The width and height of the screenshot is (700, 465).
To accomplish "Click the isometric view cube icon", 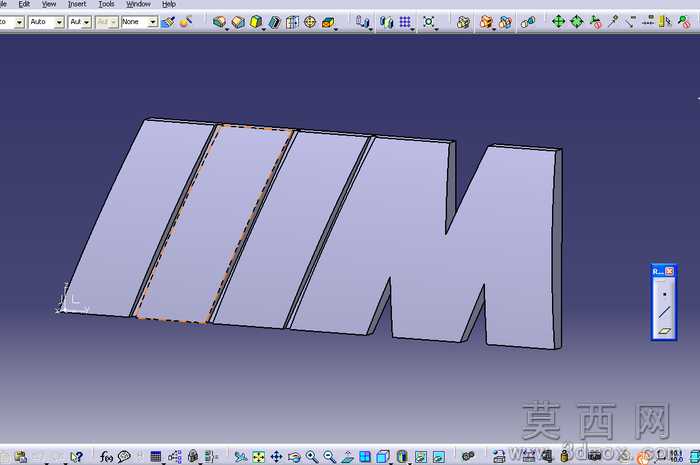I will click(383, 457).
